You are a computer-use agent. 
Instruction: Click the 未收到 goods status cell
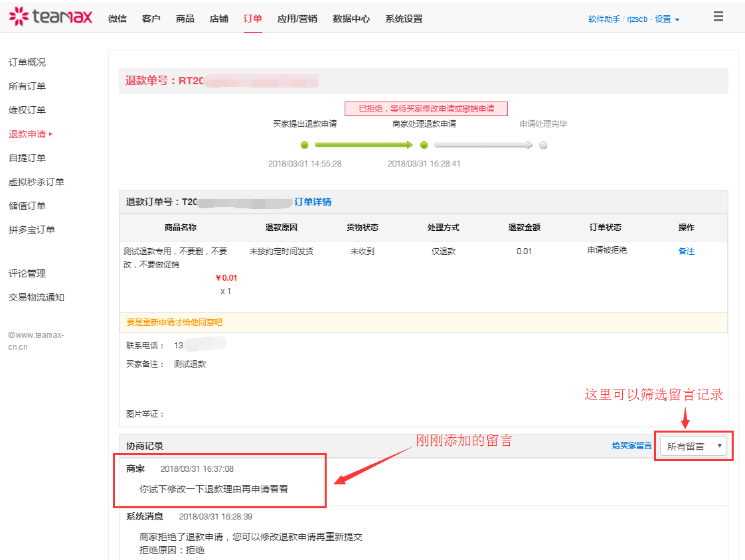click(362, 251)
